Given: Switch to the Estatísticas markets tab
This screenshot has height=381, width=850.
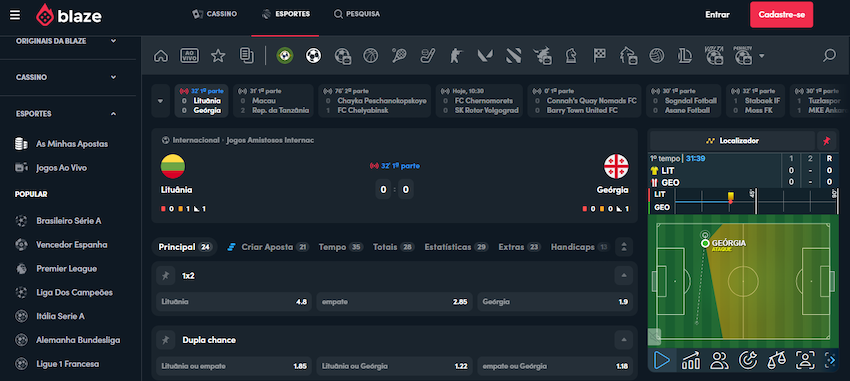Looking at the screenshot, I should click(456, 247).
